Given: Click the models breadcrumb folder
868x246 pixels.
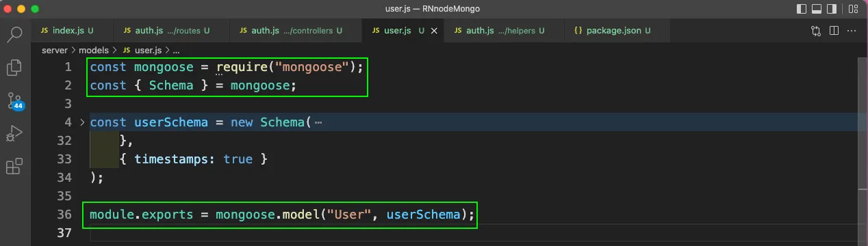Looking at the screenshot, I should (94, 51).
